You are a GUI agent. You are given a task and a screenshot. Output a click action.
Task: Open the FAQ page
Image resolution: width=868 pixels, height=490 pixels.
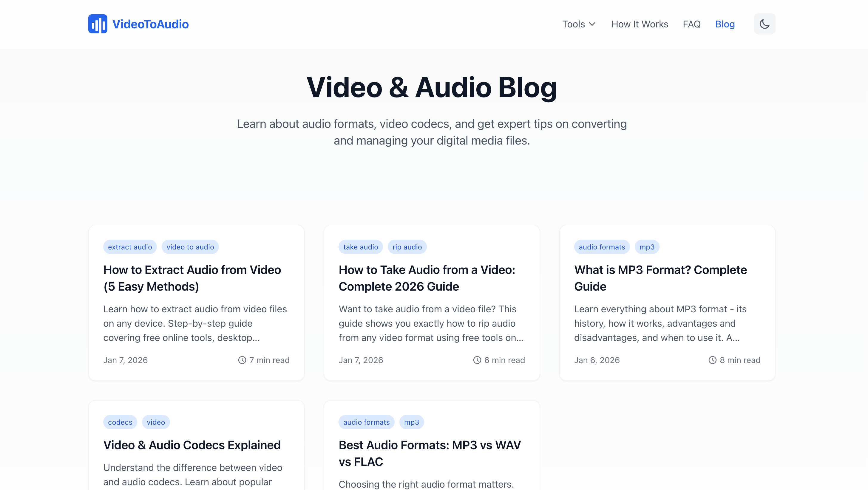click(691, 24)
